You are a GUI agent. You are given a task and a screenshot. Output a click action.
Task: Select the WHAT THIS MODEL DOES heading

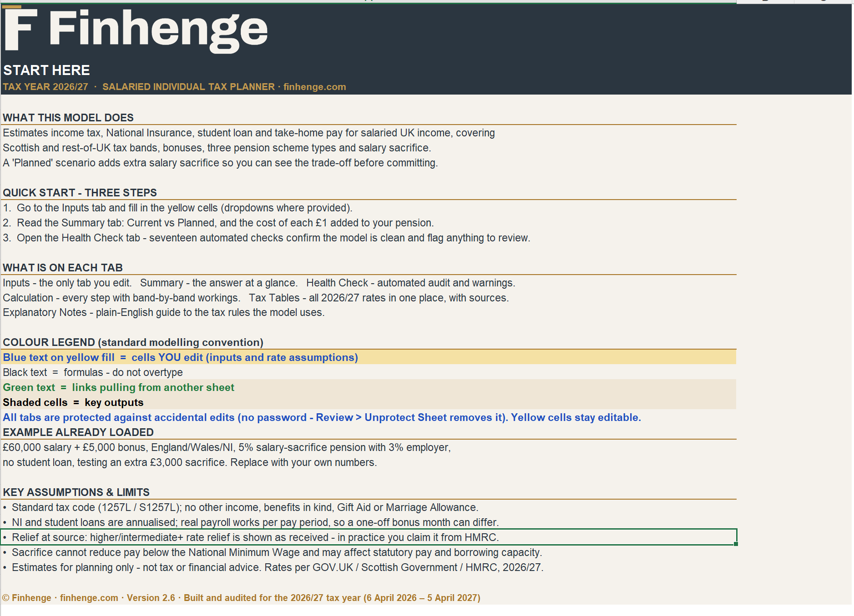pos(68,118)
